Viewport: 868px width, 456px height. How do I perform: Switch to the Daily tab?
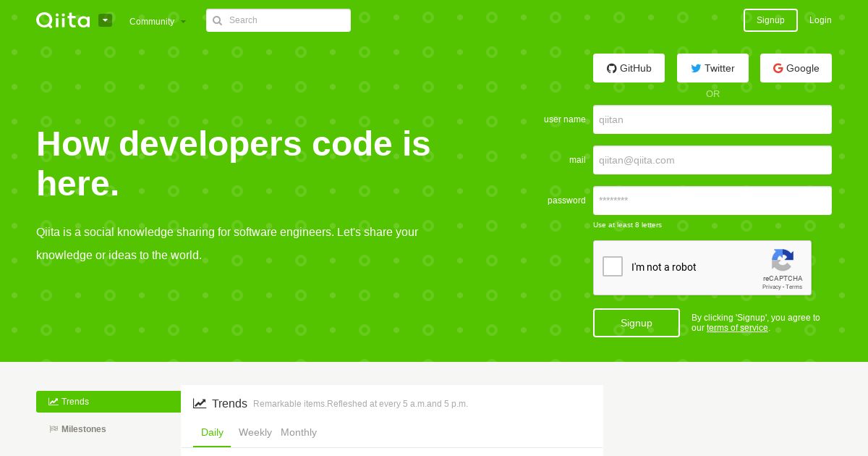212,432
